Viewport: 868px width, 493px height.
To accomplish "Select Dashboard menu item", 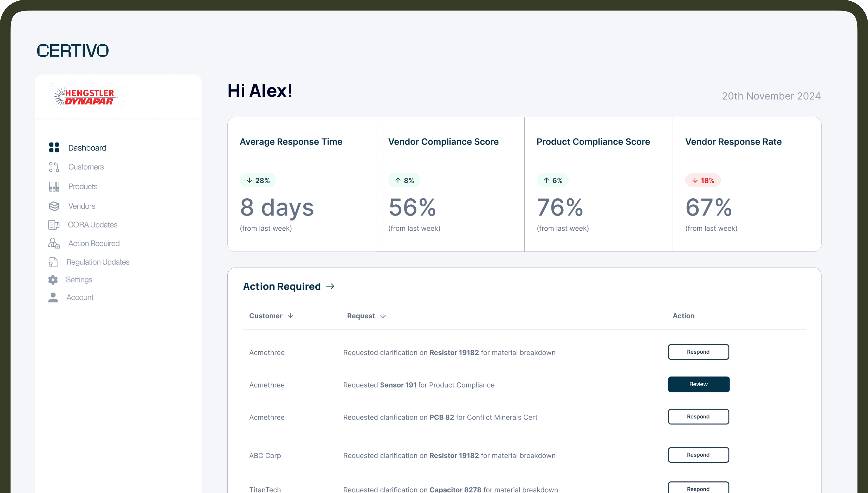I will click(x=88, y=147).
